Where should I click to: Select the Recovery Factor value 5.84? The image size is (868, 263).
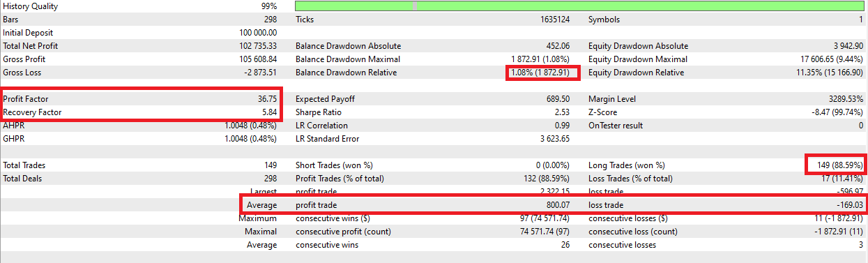click(x=269, y=112)
